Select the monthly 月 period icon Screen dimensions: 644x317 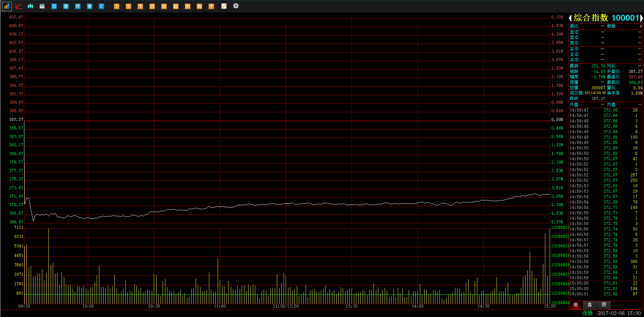click(78, 6)
